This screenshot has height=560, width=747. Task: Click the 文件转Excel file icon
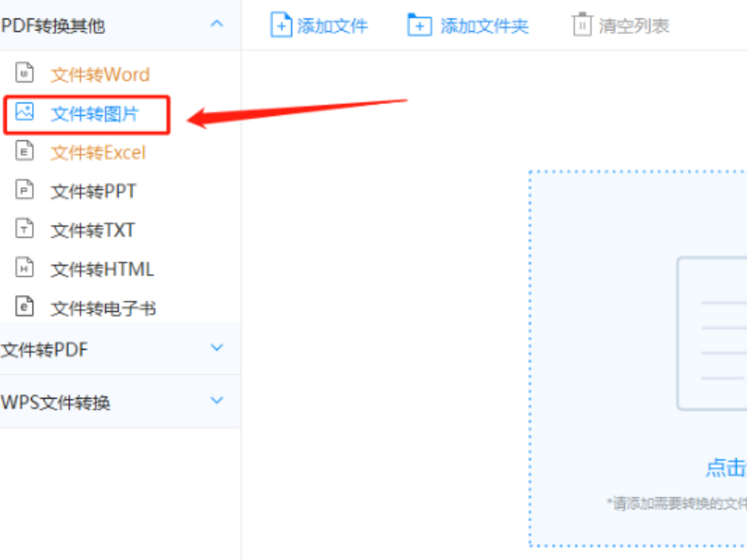(x=24, y=151)
